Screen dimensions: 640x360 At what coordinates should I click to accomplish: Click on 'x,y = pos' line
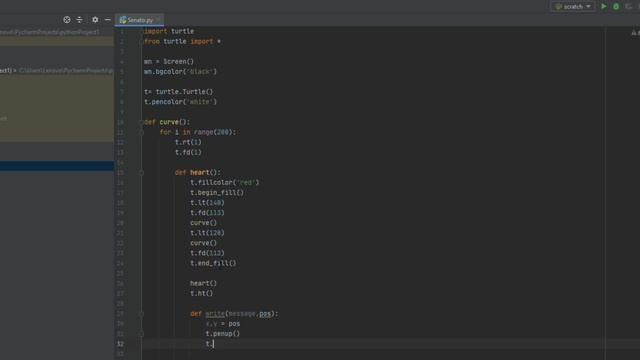click(x=223, y=324)
